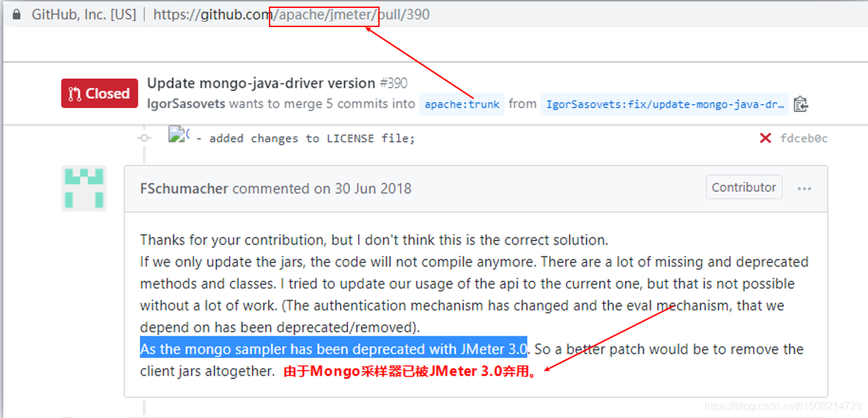Click the 'on 30 Jun 2018' timestamp

(x=362, y=189)
